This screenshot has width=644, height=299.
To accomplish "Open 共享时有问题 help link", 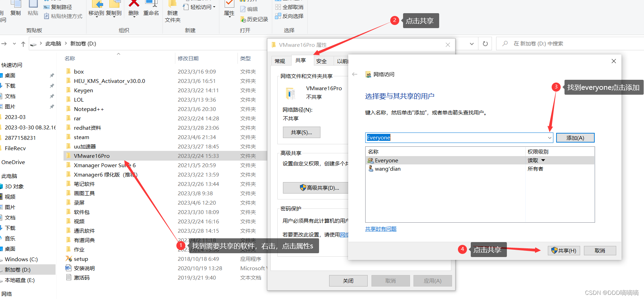I will coord(380,229).
